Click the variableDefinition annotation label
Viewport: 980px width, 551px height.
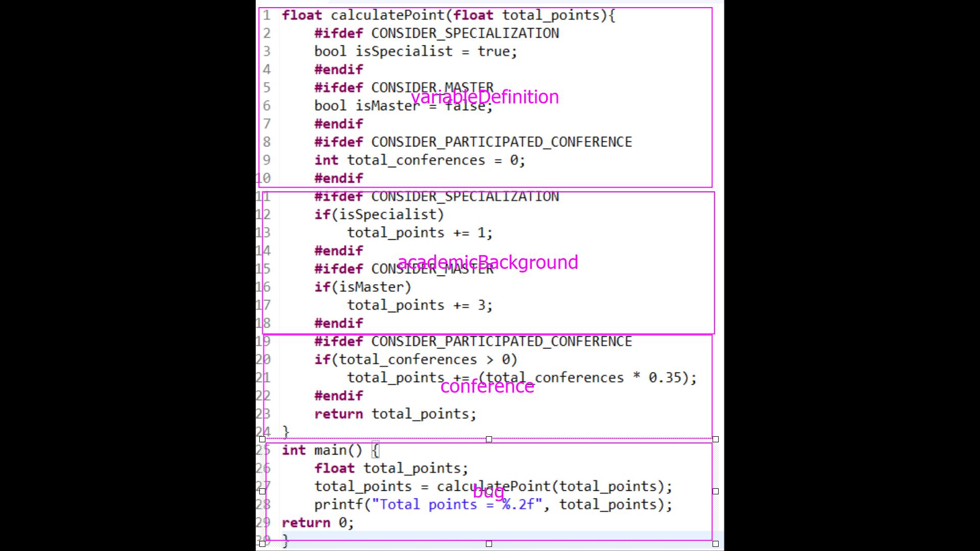coord(484,97)
